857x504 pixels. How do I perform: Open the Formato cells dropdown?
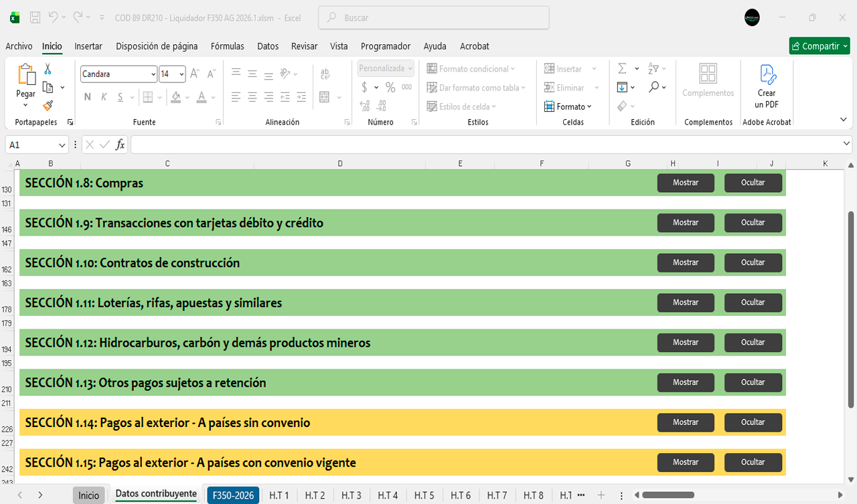click(569, 106)
